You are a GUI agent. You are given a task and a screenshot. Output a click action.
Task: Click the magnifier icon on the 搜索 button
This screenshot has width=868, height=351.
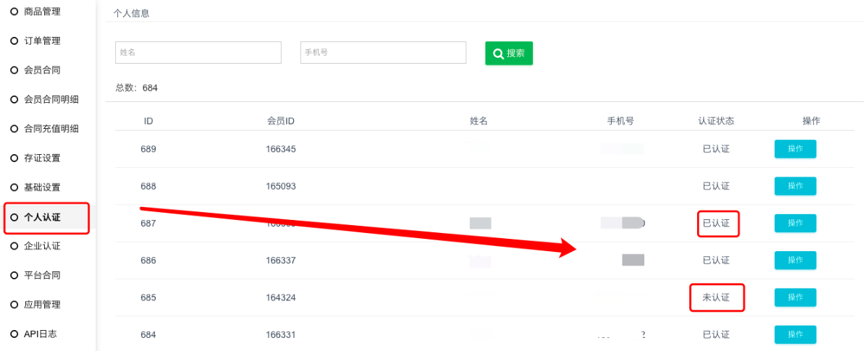498,53
